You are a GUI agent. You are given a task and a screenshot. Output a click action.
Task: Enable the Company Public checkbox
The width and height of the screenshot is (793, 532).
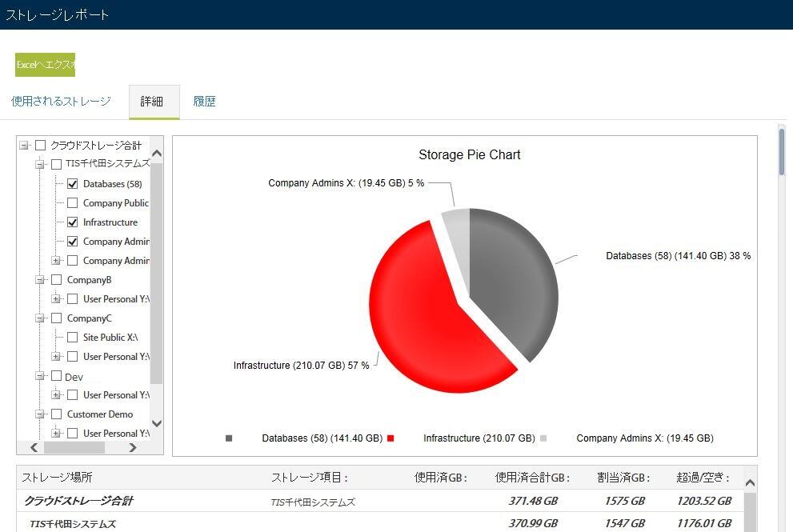coord(72,202)
